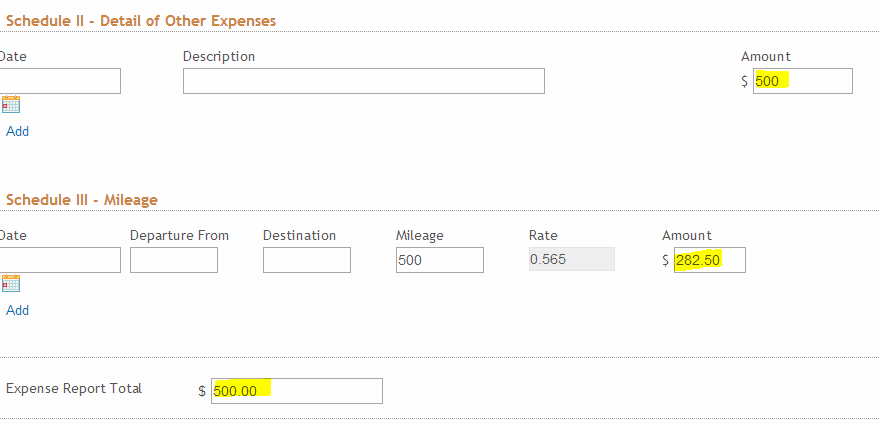Viewport: 880px width, 424px height.
Task: Click the Schedule II Detail of Other Expenses heading
Action: 141,20
